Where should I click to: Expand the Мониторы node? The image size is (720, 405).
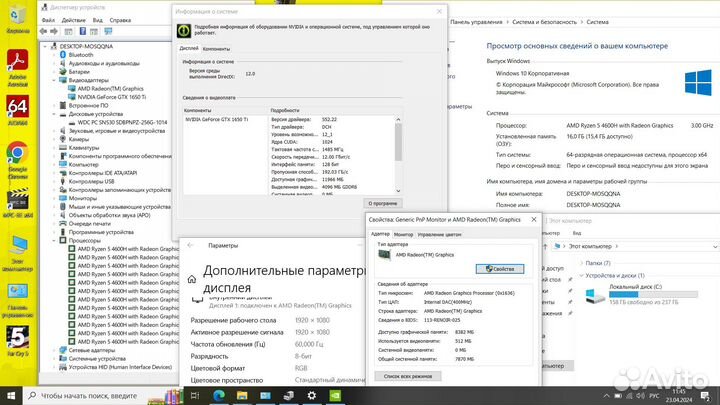pos(54,198)
